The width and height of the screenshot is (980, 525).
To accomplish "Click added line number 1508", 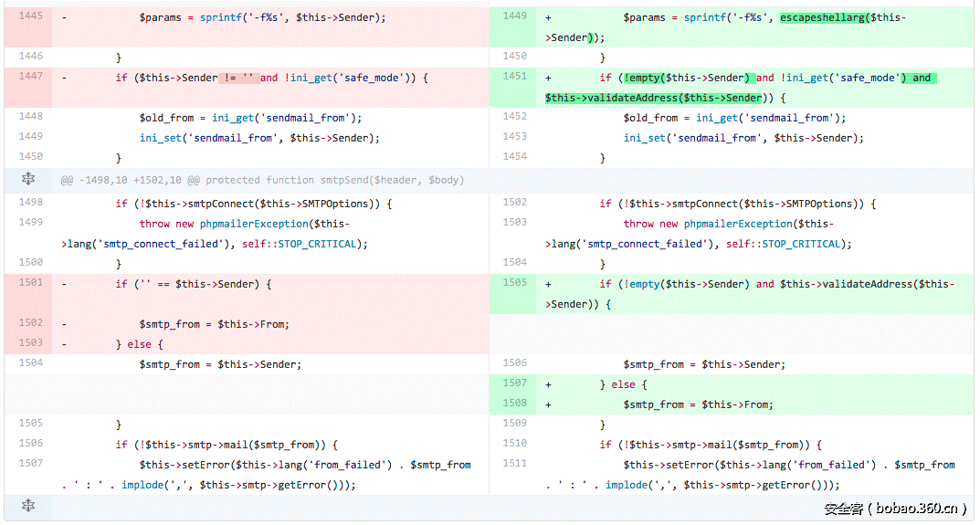I will tap(515, 404).
